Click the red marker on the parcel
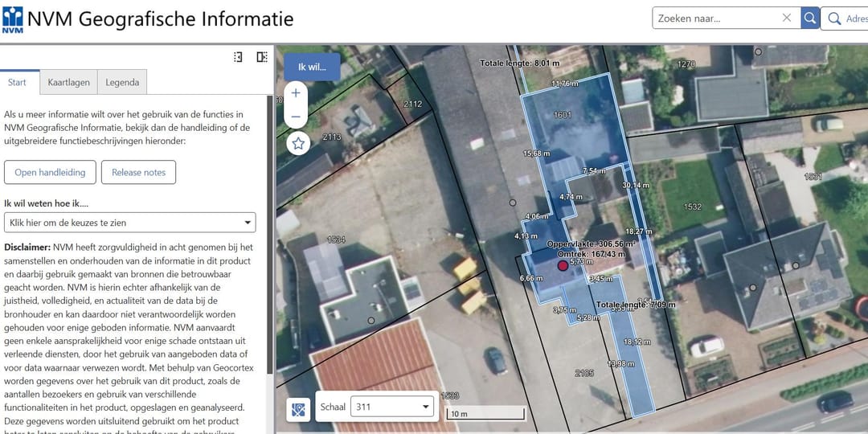The image size is (868, 434). tap(562, 265)
